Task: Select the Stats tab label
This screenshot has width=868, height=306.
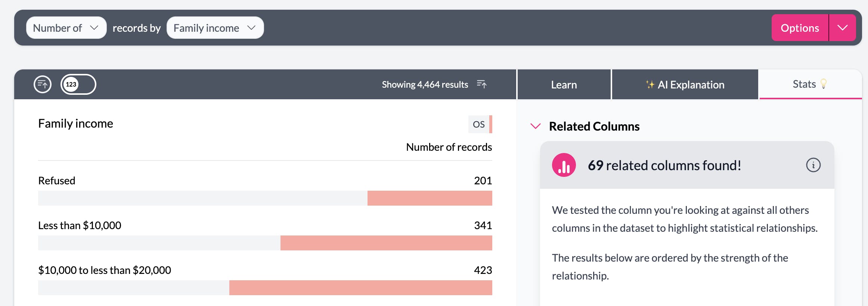Action: (804, 84)
